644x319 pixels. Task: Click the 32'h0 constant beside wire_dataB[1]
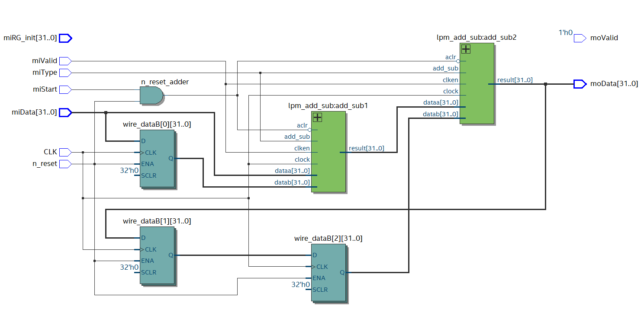(129, 267)
